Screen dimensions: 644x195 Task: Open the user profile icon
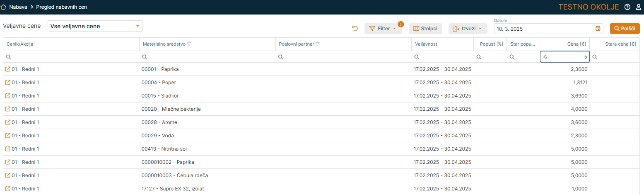(639, 7)
